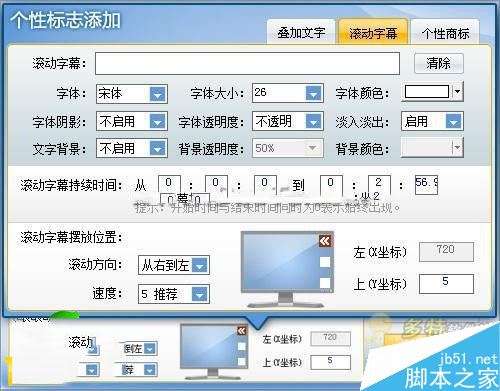Viewport: 500px width, 391px height.
Task: Open the 文字背景 dropdown
Action: tap(132, 148)
